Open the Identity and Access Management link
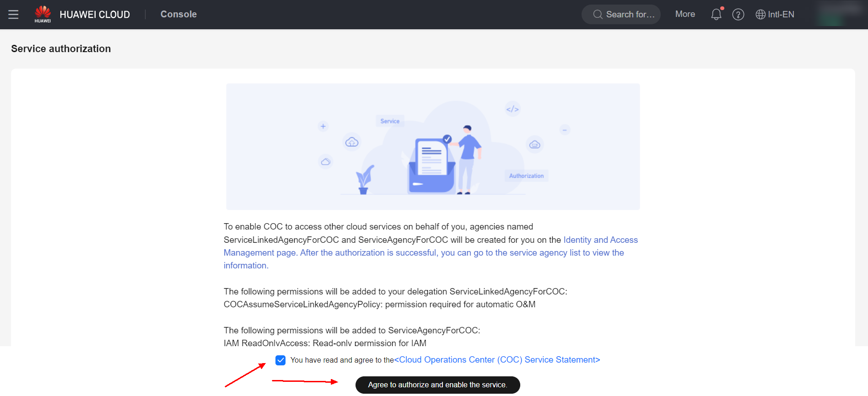The image size is (868, 396). (x=600, y=240)
